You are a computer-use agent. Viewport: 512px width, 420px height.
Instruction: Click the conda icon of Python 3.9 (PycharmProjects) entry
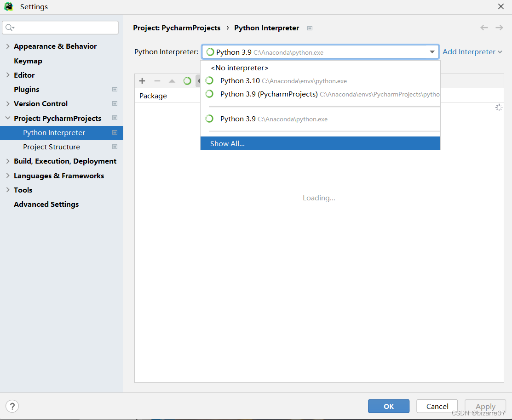(209, 94)
